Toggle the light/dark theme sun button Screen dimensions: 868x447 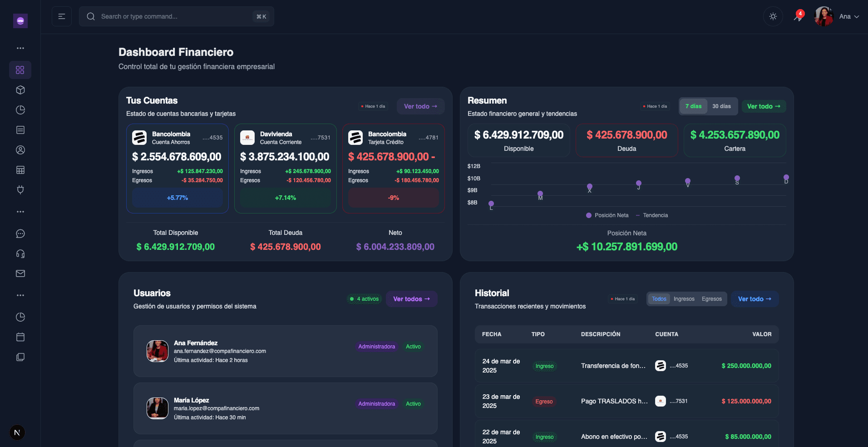773,16
